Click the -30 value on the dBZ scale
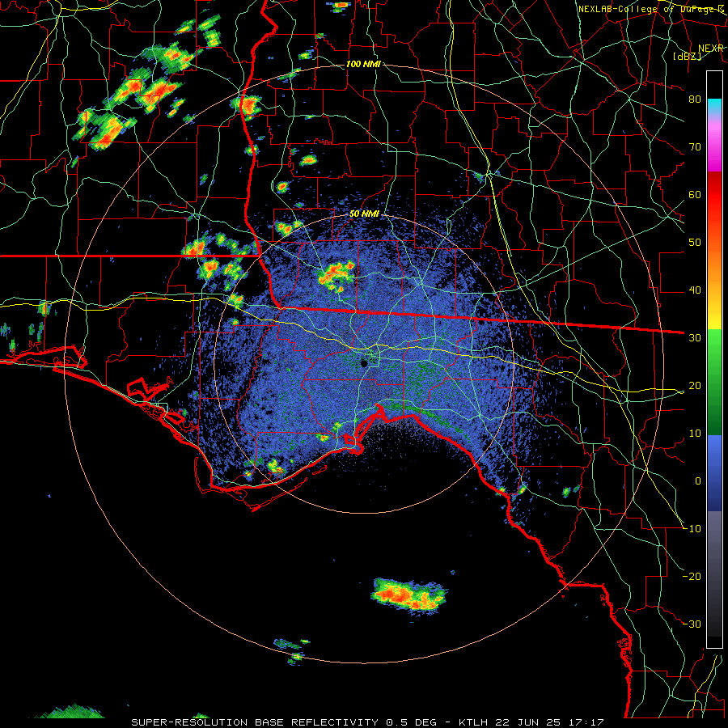 click(x=692, y=624)
